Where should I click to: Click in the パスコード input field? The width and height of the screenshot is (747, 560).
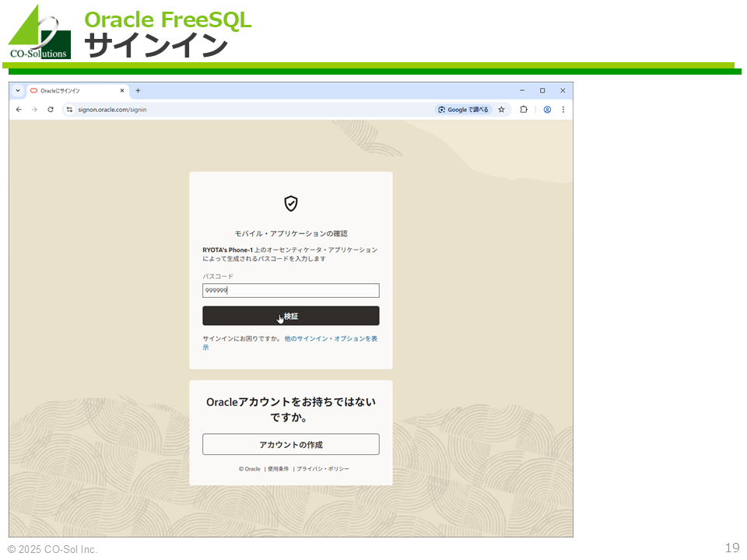pos(290,290)
